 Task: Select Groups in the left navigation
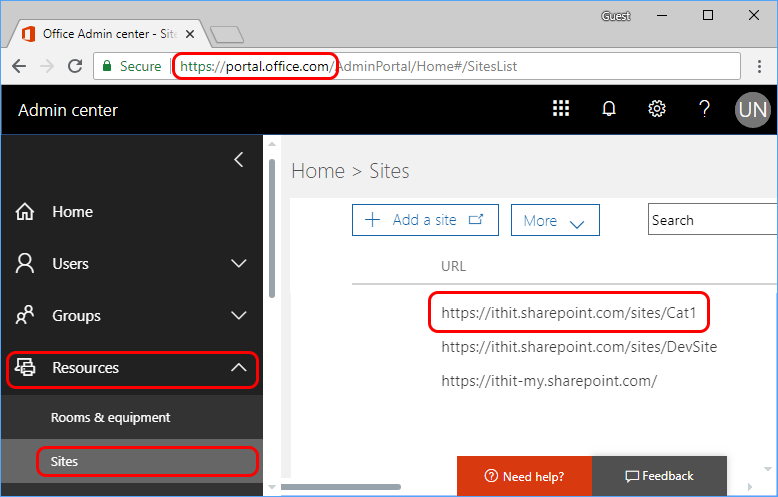pyautogui.click(x=132, y=315)
